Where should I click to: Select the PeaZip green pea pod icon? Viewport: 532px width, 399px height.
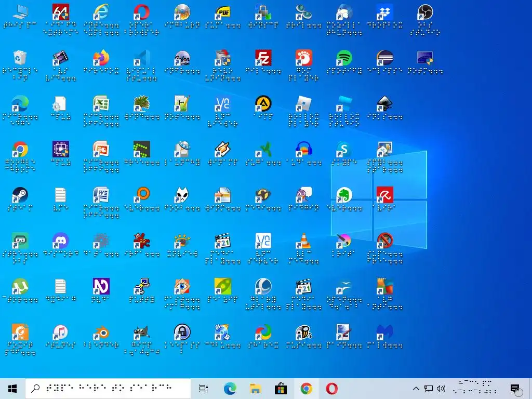point(223,287)
